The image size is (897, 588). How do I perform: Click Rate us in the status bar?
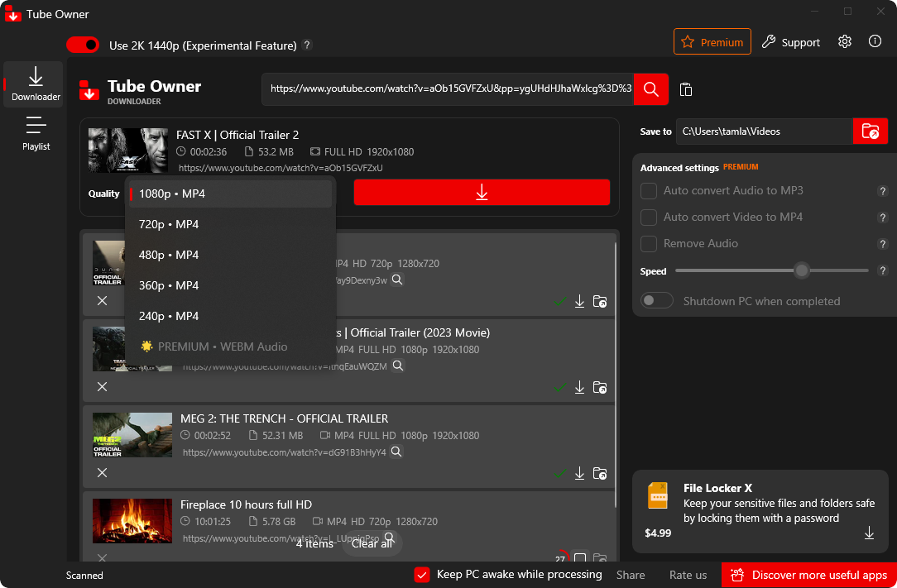pyautogui.click(x=688, y=575)
